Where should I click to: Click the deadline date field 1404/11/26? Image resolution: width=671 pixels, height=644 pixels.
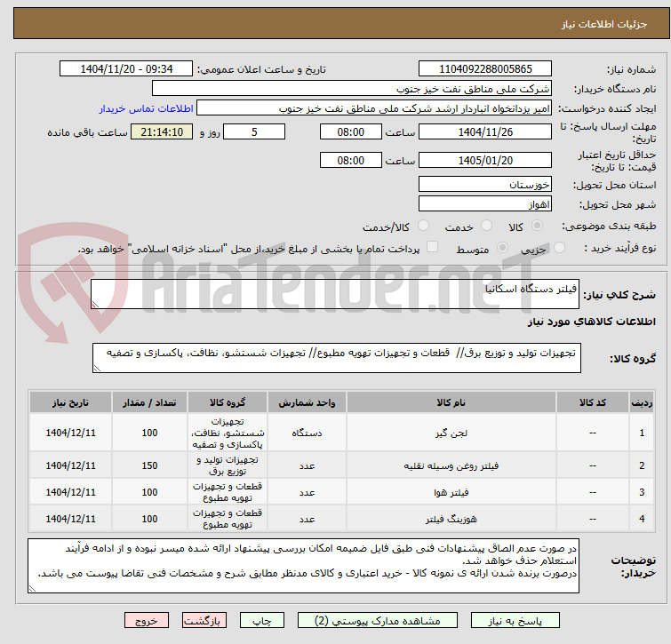485,131
